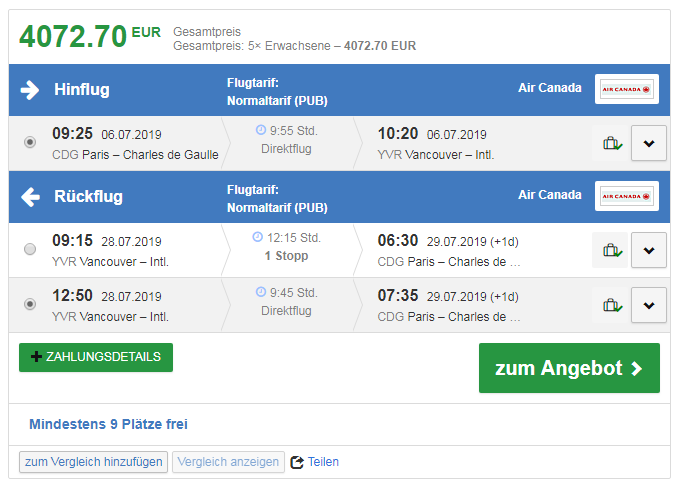The height and width of the screenshot is (487, 679).
Task: Click the Teilen link
Action: [x=323, y=462]
